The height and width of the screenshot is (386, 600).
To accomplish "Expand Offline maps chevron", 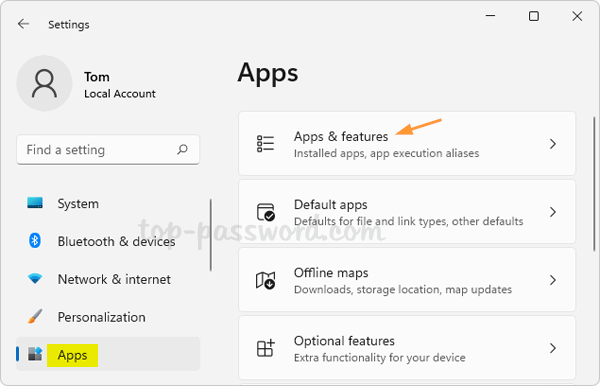I will point(553,280).
